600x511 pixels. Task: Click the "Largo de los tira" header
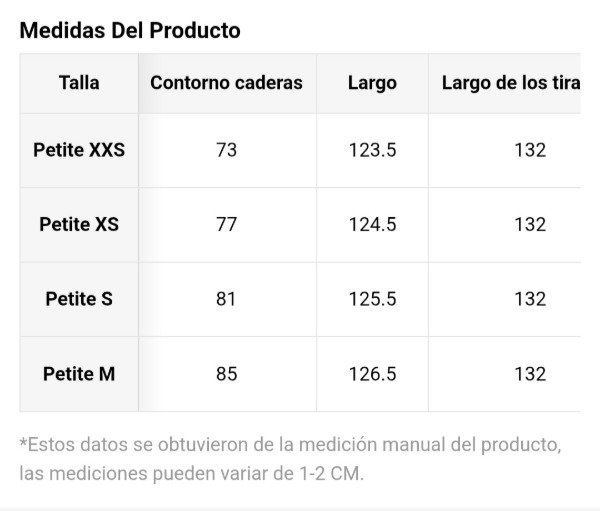[510, 83]
